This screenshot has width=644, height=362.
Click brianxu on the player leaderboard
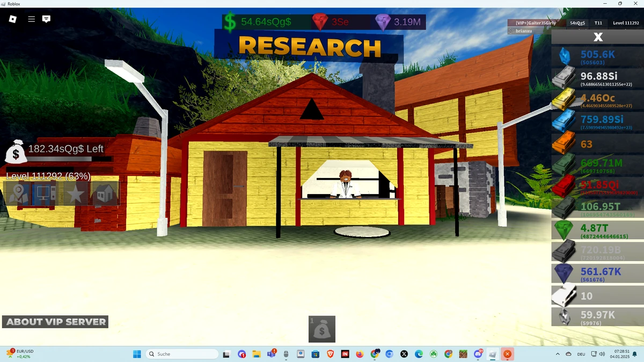pyautogui.click(x=523, y=31)
